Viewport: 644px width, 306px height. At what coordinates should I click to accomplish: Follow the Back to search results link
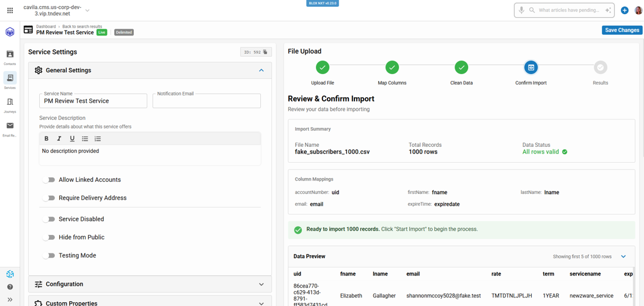82,27
